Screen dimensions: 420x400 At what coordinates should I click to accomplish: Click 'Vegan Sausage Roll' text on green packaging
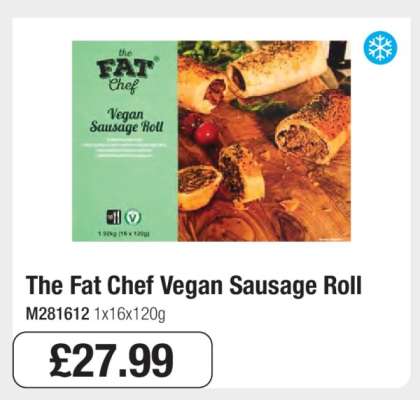(x=126, y=120)
